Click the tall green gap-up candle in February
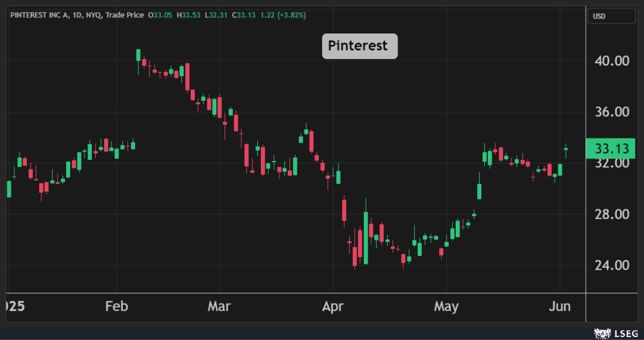The width and height of the screenshot is (644, 340). tap(138, 55)
